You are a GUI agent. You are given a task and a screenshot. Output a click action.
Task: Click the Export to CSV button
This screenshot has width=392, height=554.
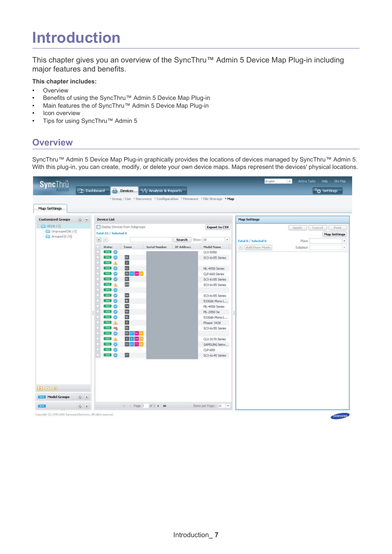pyautogui.click(x=218, y=227)
